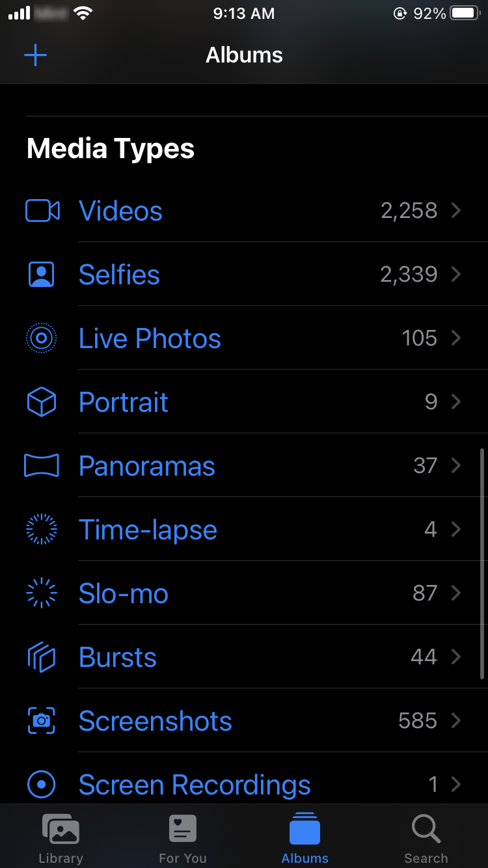The image size is (488, 868).
Task: Expand Videos using its chevron arrow
Action: click(x=456, y=211)
